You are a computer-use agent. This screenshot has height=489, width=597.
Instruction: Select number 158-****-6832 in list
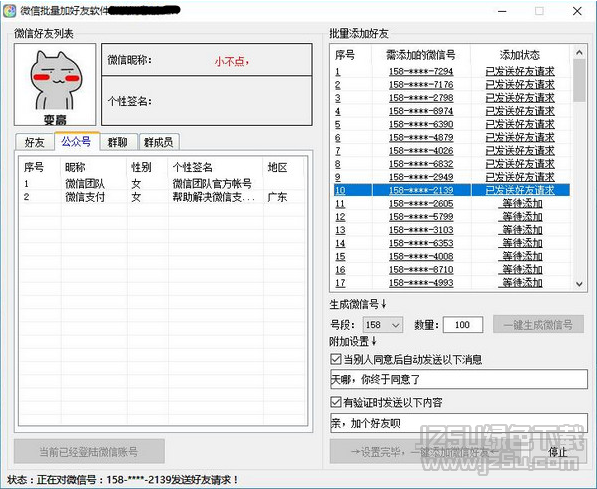coord(421,164)
